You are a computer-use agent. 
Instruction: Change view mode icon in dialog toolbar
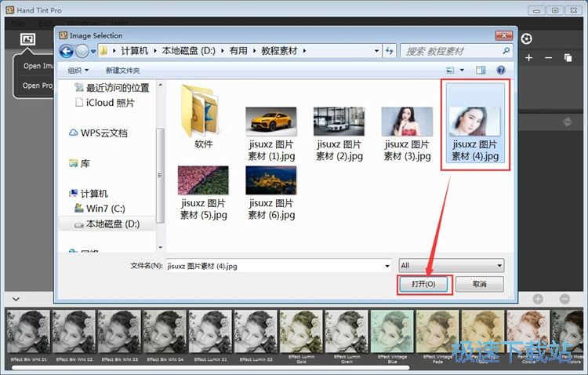point(450,70)
